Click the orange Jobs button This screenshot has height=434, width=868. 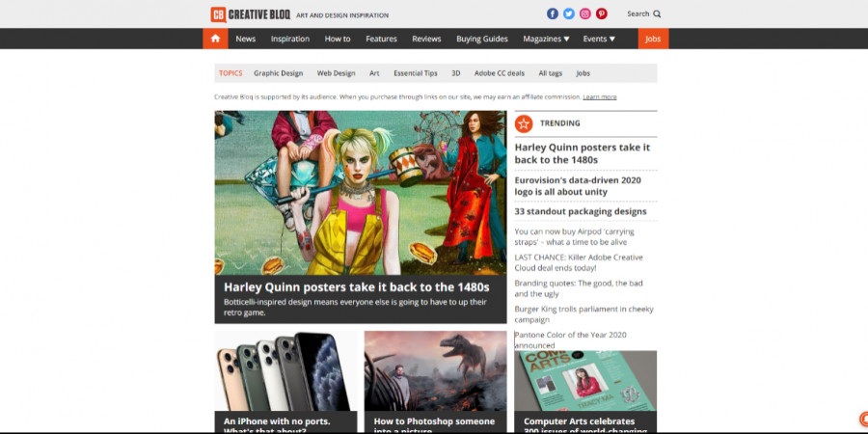pyautogui.click(x=653, y=39)
